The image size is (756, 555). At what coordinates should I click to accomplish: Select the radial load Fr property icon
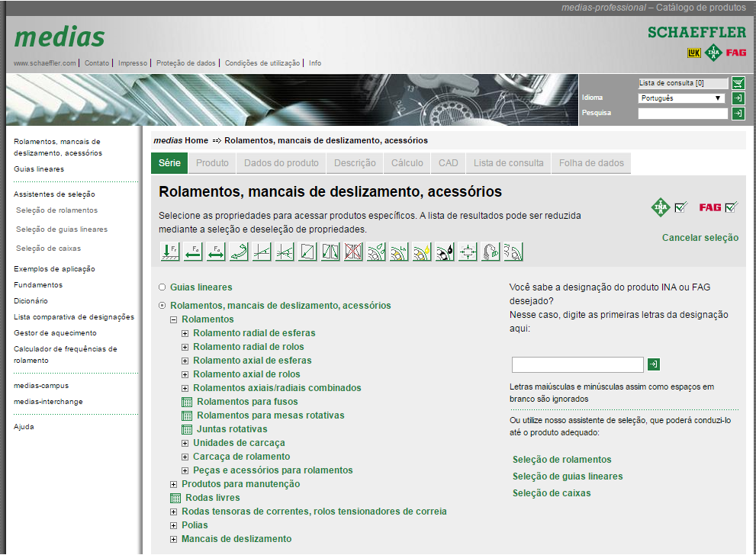click(x=170, y=252)
